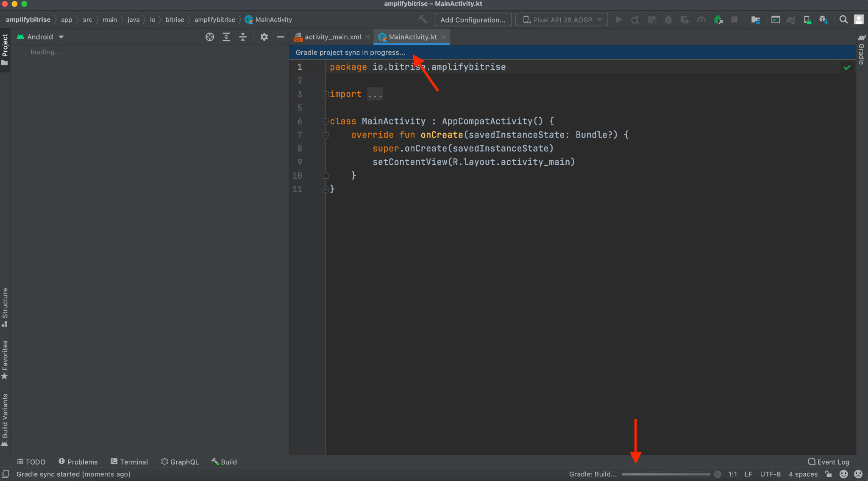Hide the Project panel with minus icon
Screen dimensions: 868x481
point(281,37)
